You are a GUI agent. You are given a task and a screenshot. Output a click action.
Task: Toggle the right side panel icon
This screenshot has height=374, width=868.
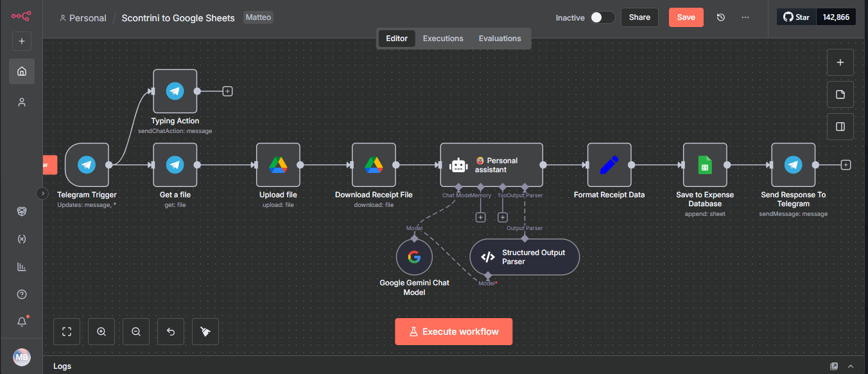pyautogui.click(x=840, y=127)
